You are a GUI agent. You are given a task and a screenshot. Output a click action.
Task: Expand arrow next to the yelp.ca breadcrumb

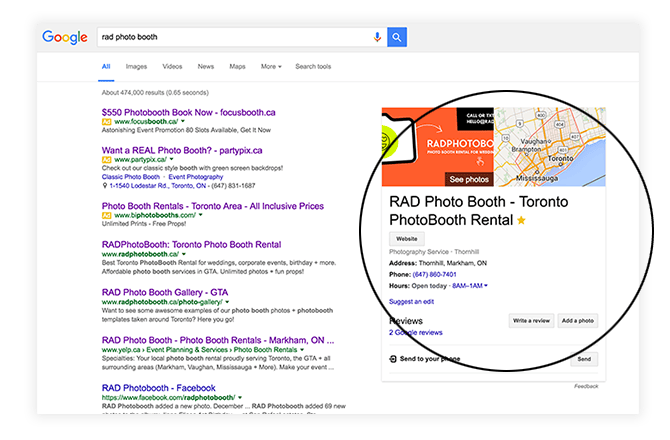click(302, 350)
